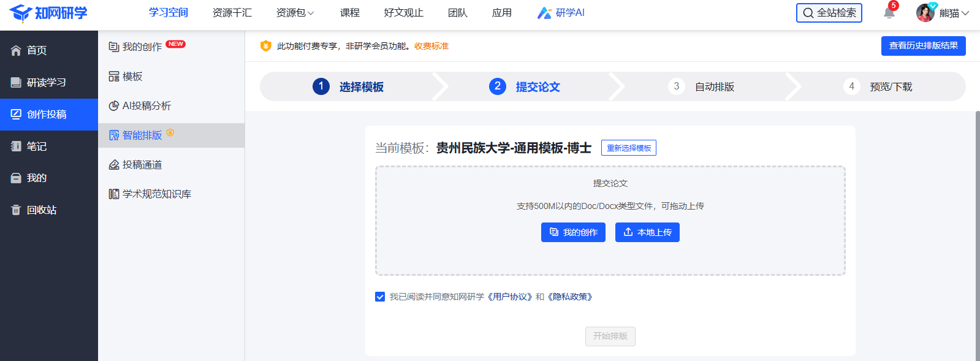Open the 研学AI assistant icon
The image size is (980, 361).
[544, 13]
